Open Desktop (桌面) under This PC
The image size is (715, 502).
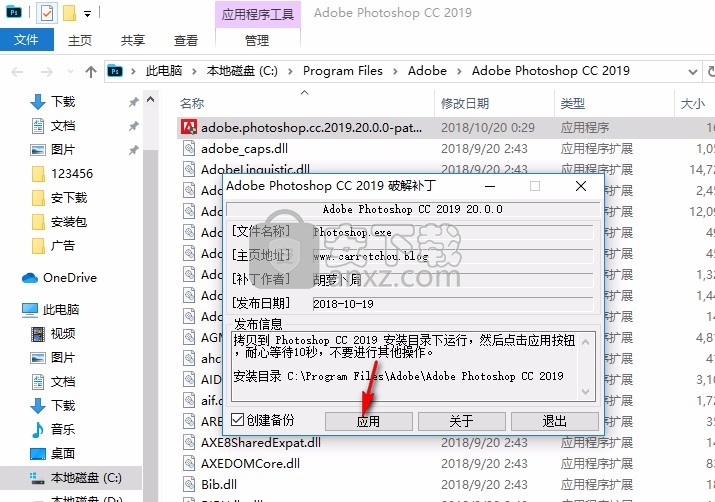(x=63, y=453)
